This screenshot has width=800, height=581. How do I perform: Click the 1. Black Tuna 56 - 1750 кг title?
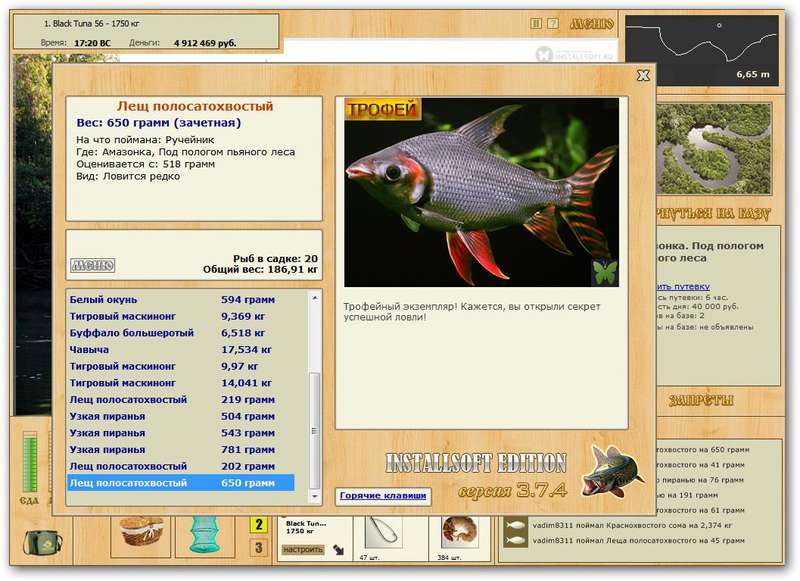tap(92, 23)
